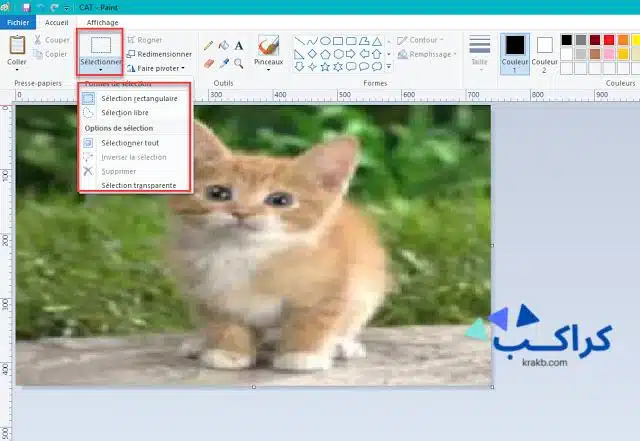The height and width of the screenshot is (441, 640).
Task: Choose the six-point star shape
Action: 338,67
